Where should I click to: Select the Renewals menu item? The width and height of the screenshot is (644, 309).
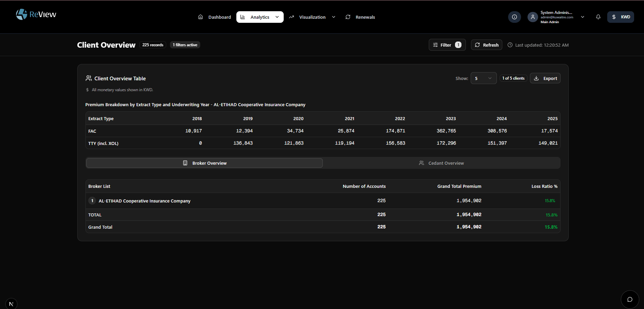pyautogui.click(x=365, y=17)
